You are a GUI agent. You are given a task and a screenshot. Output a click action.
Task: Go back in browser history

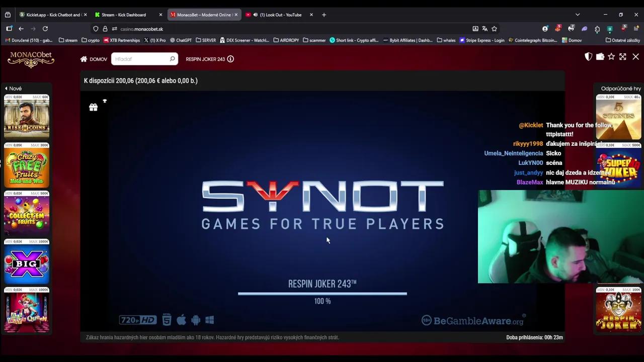pyautogui.click(x=21, y=29)
